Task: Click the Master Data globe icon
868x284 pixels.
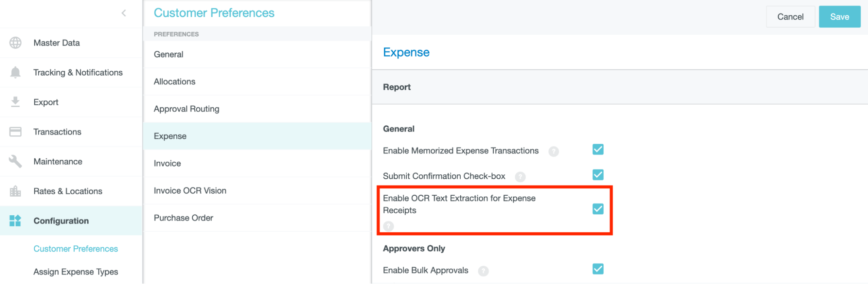Action: (16, 43)
